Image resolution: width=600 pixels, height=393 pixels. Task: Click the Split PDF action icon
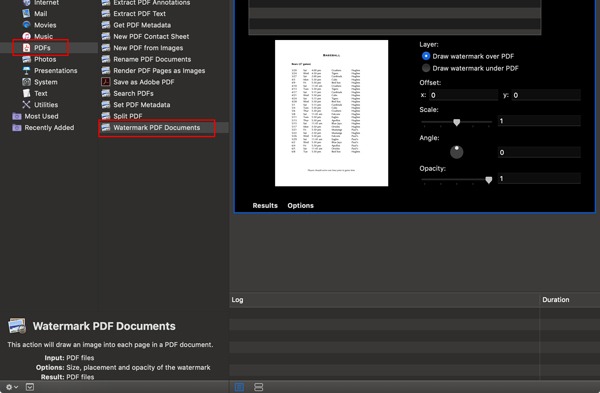coord(106,116)
